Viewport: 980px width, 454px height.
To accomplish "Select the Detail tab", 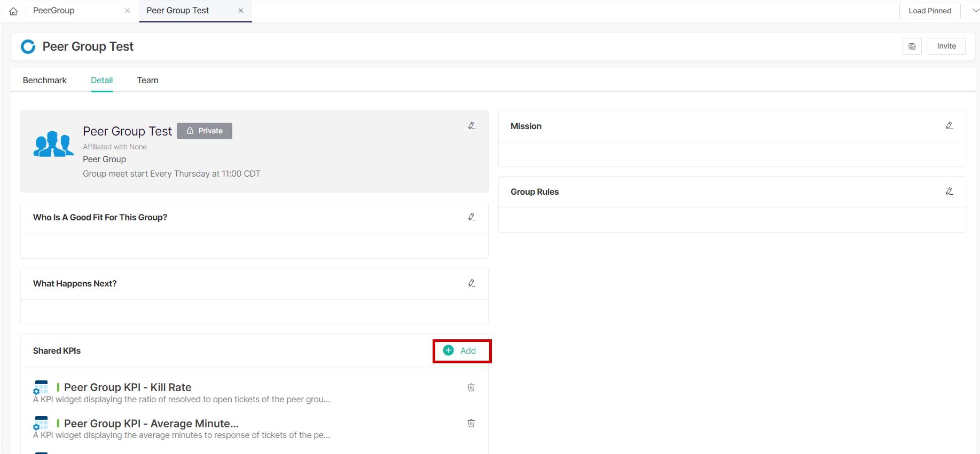I will [x=101, y=81].
